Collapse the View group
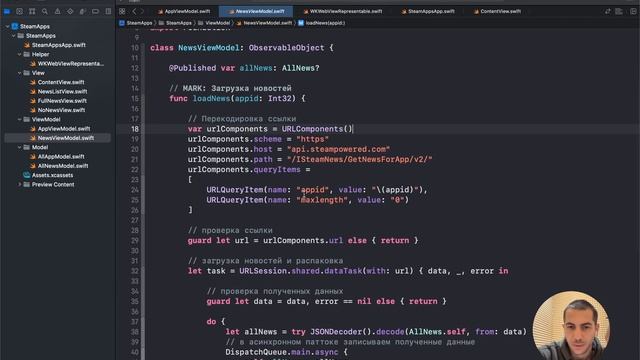 coord(20,73)
